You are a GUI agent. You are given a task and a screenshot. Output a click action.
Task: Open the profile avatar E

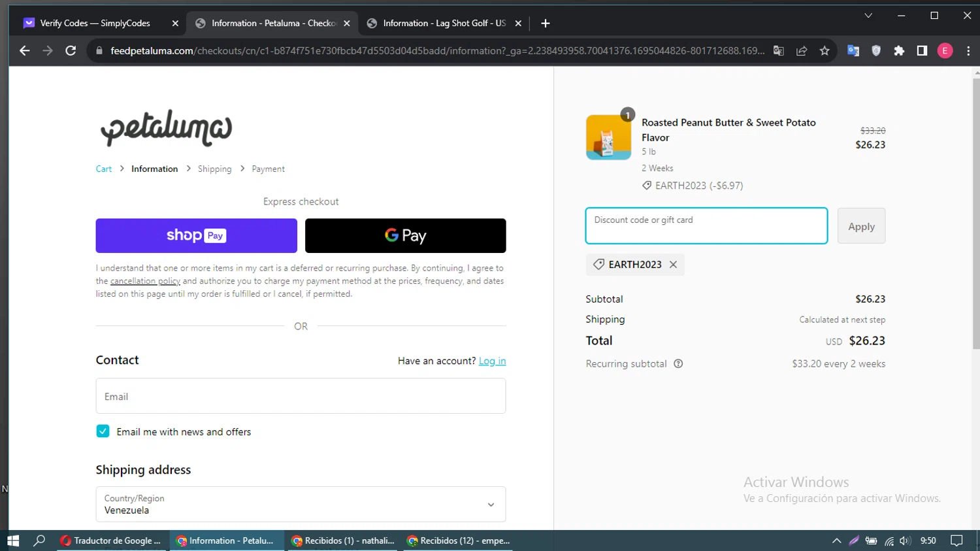click(x=945, y=50)
